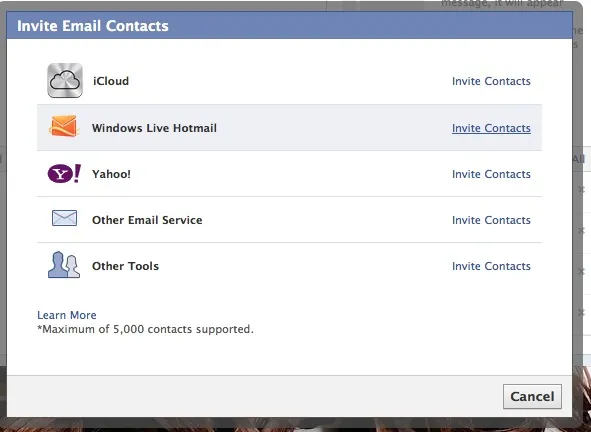Image resolution: width=591 pixels, height=432 pixels.
Task: Click the Maximum of 5,000 contacts note
Action: click(145, 329)
